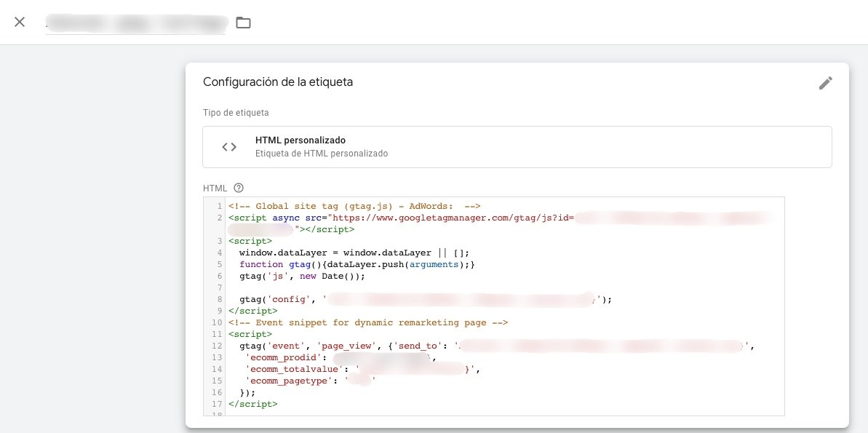Click the gtag('event', 'page_view' line
Screen dimensions: 868x433
497,346
